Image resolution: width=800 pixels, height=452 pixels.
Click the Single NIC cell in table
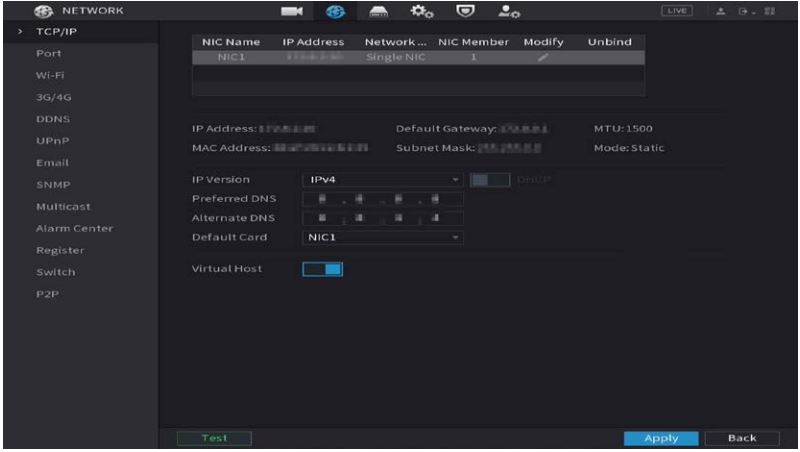(395, 57)
